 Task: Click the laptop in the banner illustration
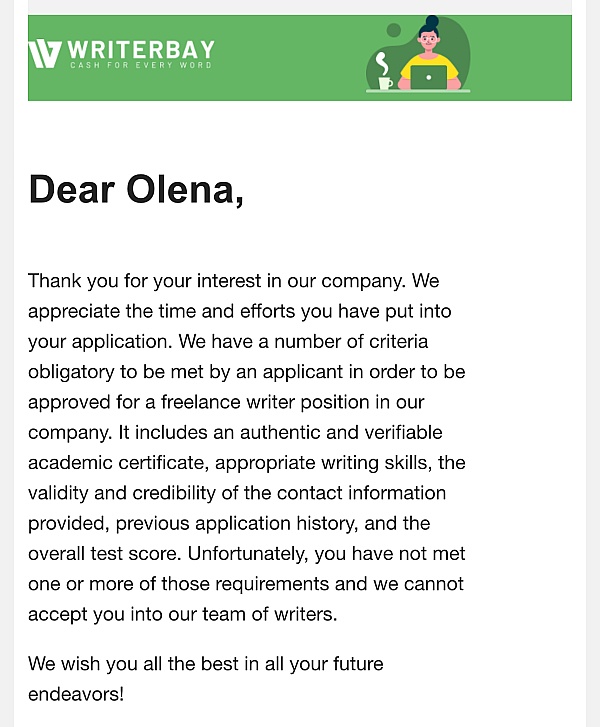429,77
